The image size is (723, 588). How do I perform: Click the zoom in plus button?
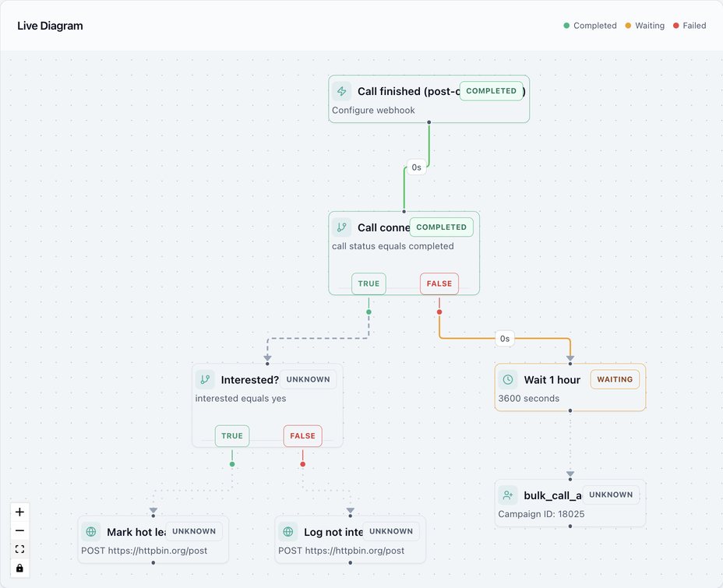click(19, 512)
